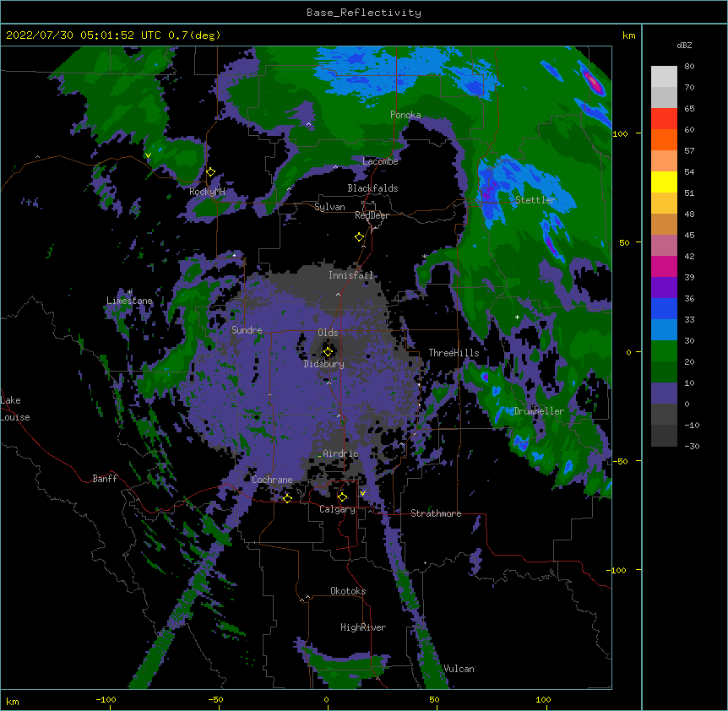Select the bright yellow legend swatch
This screenshot has height=711, width=728.
(x=664, y=182)
